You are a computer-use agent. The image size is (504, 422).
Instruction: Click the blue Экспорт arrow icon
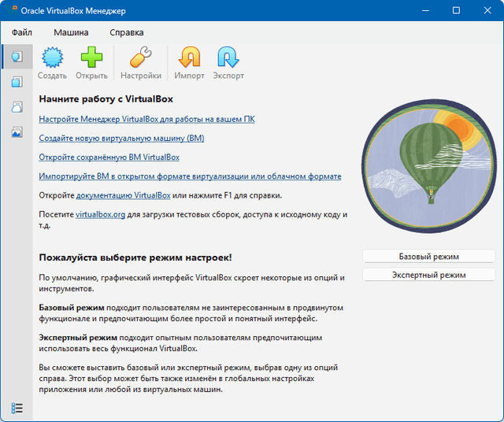click(228, 60)
